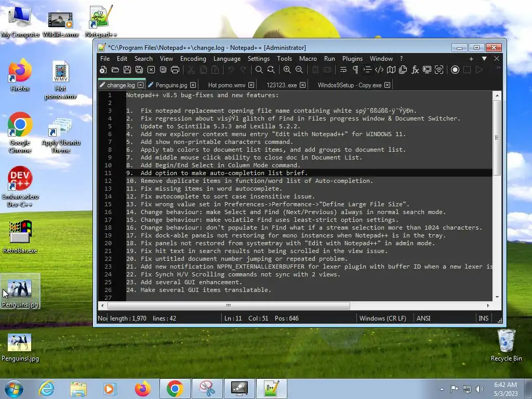Image resolution: width=532 pixels, height=399 pixels.
Task: Open the Edit menu
Action: [x=122, y=59]
